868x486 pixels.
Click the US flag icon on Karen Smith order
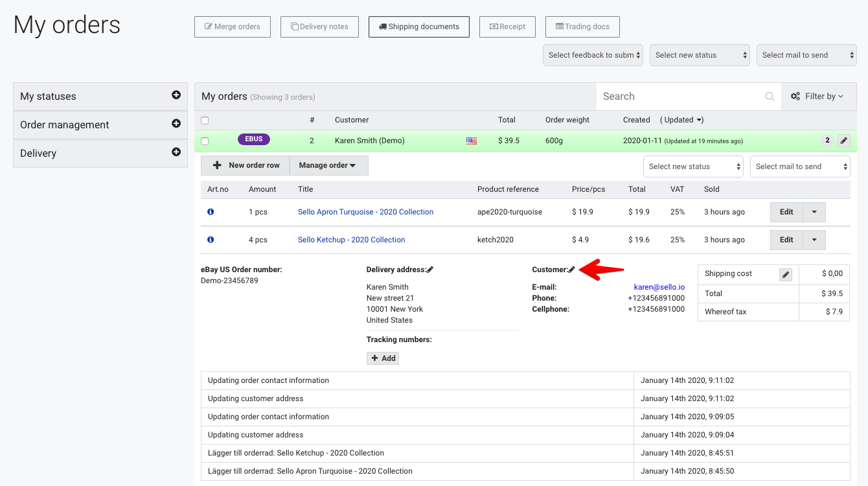(x=472, y=141)
